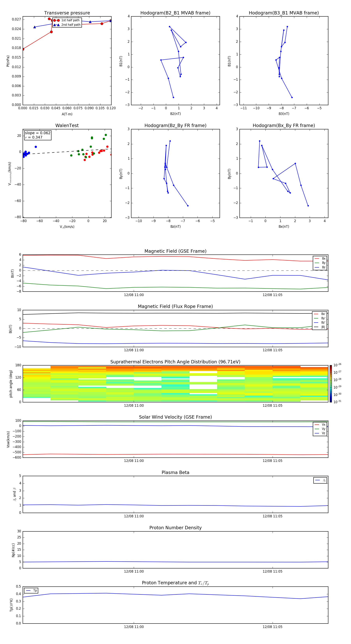
Task: Click the beta_p legend in Plasma Beta plot
Action: point(320,480)
